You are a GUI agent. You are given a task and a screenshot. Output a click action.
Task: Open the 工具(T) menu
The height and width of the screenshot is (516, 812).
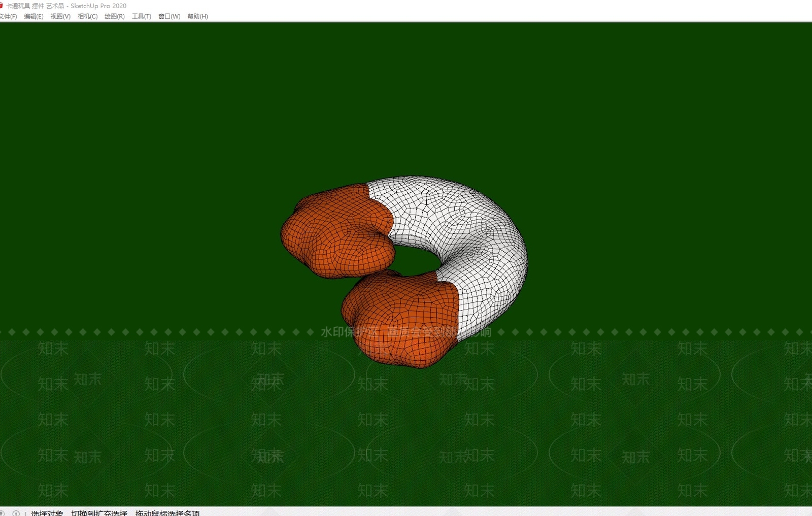coord(142,16)
